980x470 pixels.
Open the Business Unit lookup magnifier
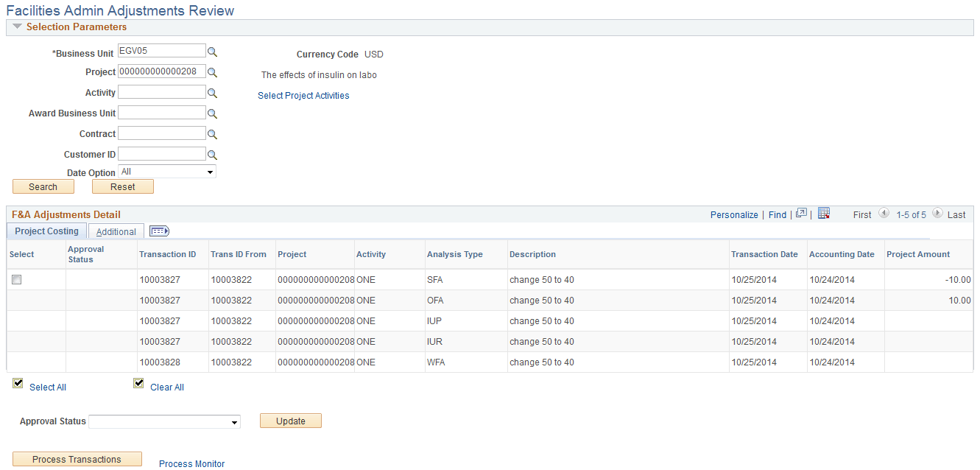point(213,51)
